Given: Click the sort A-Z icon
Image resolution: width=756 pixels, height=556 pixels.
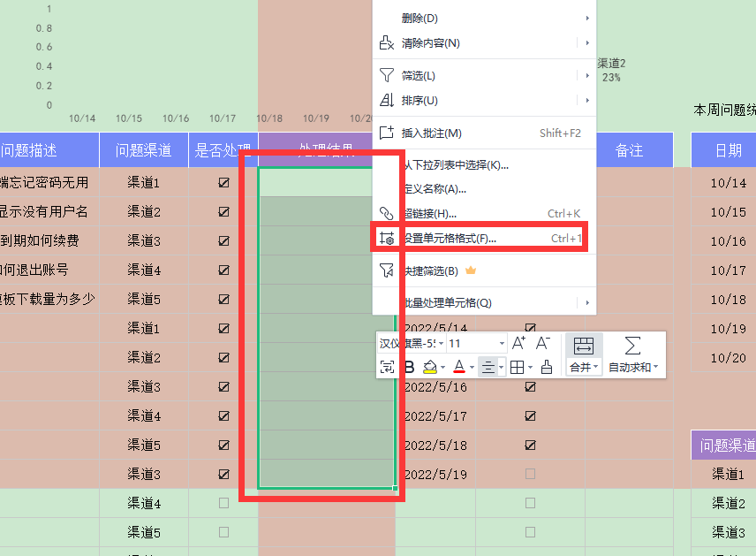Looking at the screenshot, I should point(386,101).
